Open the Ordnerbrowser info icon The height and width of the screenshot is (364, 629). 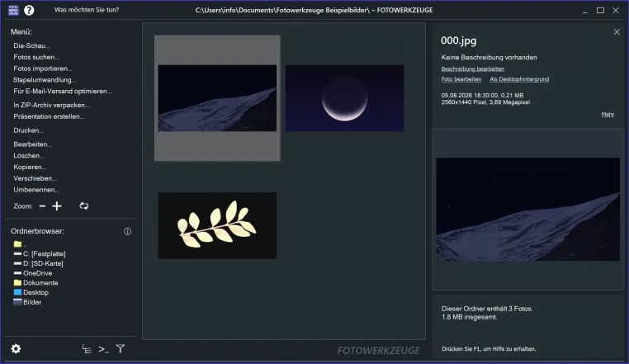point(128,231)
